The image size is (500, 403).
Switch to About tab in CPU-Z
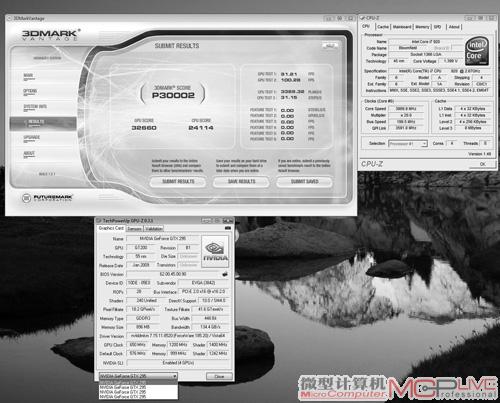point(454,27)
